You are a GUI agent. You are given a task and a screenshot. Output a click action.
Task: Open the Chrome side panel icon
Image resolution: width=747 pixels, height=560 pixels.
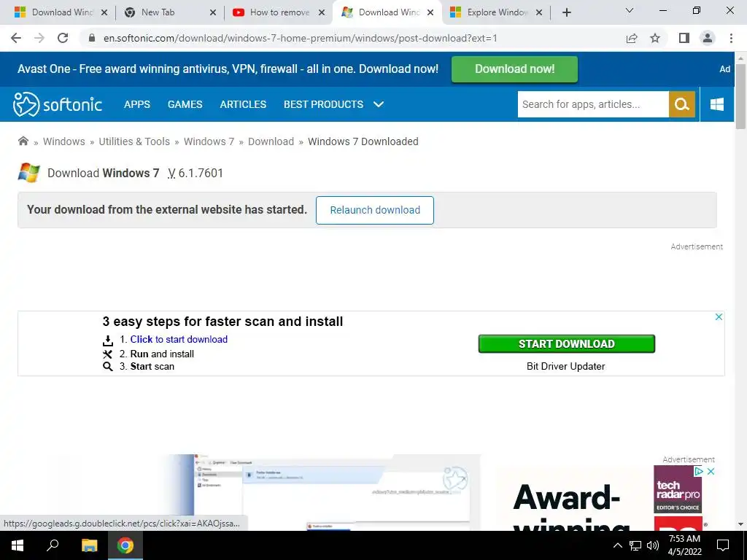[684, 38]
